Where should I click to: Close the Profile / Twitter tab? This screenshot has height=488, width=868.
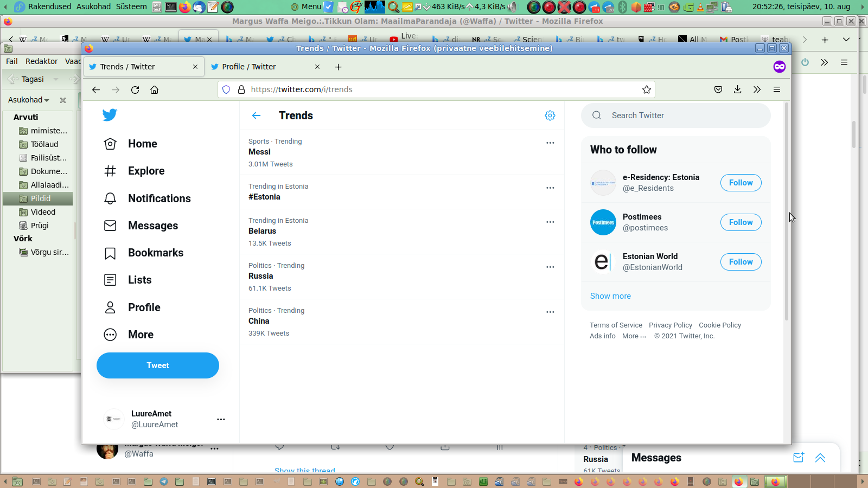[x=317, y=67]
